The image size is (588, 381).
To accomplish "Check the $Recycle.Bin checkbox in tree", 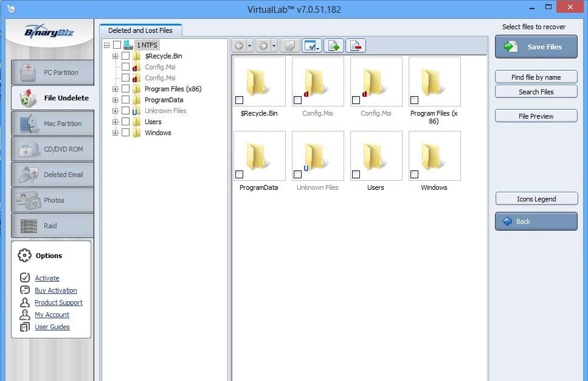I will pos(126,56).
